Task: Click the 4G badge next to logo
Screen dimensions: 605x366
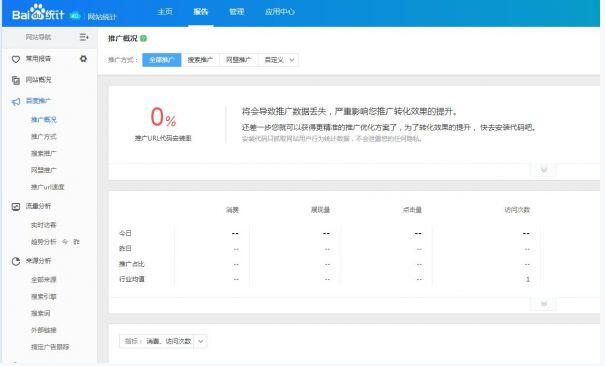Action: click(x=75, y=15)
